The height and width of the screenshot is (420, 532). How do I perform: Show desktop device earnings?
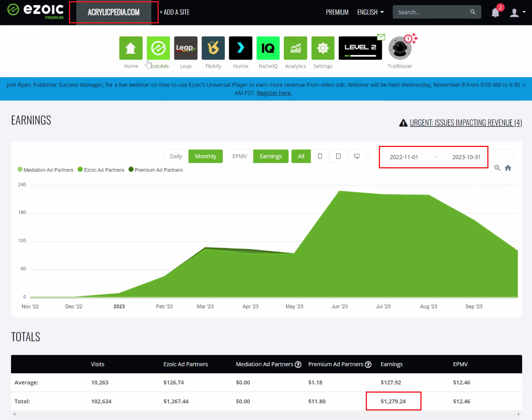click(357, 157)
